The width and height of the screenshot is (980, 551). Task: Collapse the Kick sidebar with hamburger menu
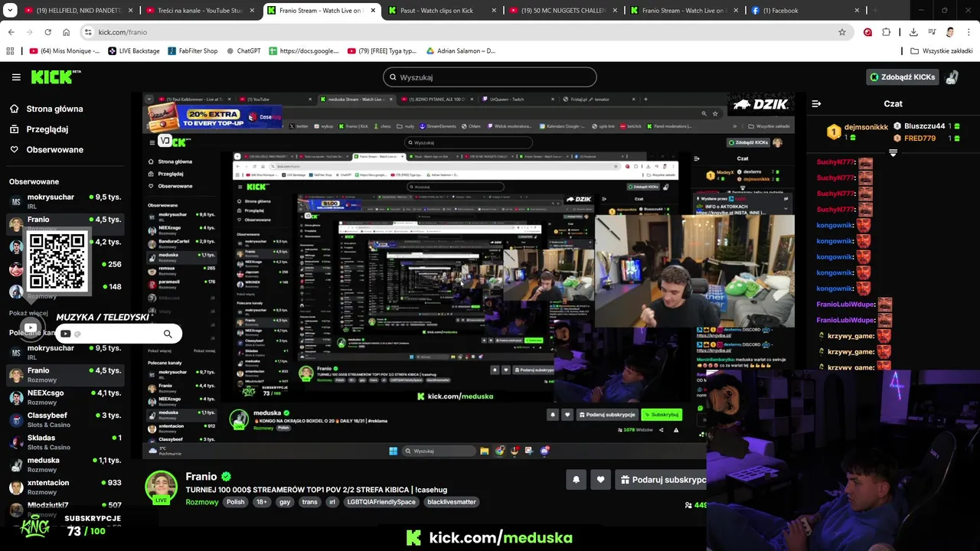coord(16,77)
